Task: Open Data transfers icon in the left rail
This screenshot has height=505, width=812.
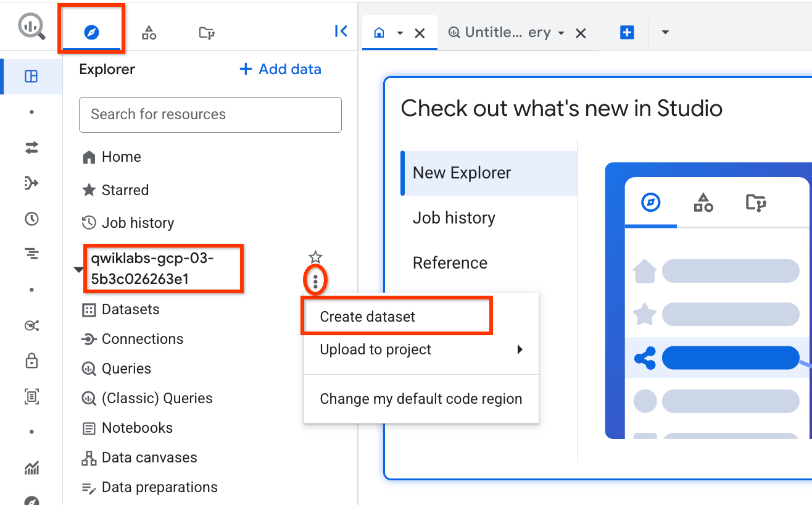Action: (31, 148)
